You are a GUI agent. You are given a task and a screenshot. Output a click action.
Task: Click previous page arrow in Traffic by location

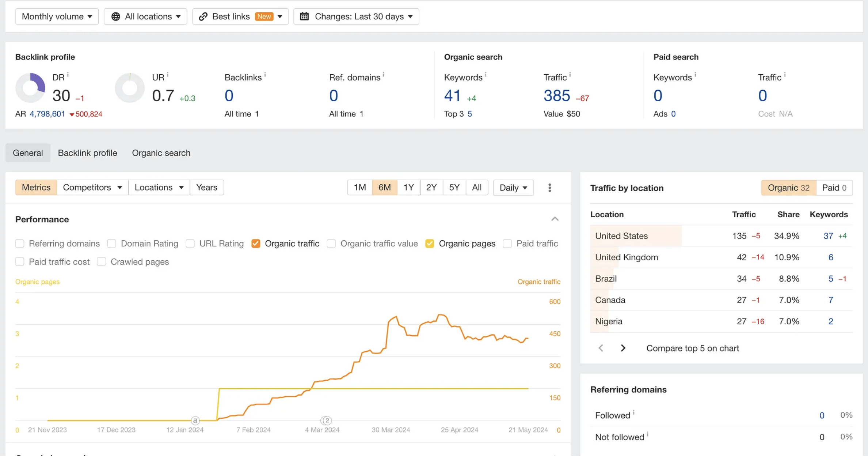601,348
